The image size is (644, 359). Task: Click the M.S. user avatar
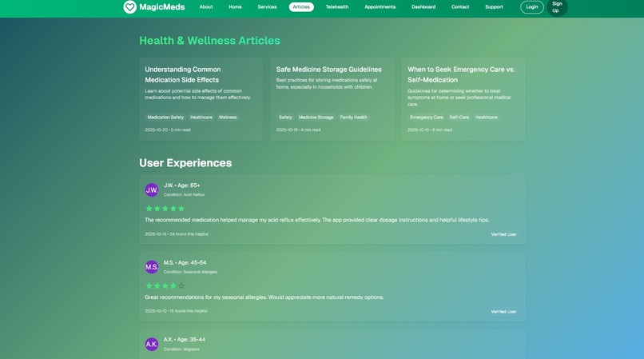pos(152,267)
